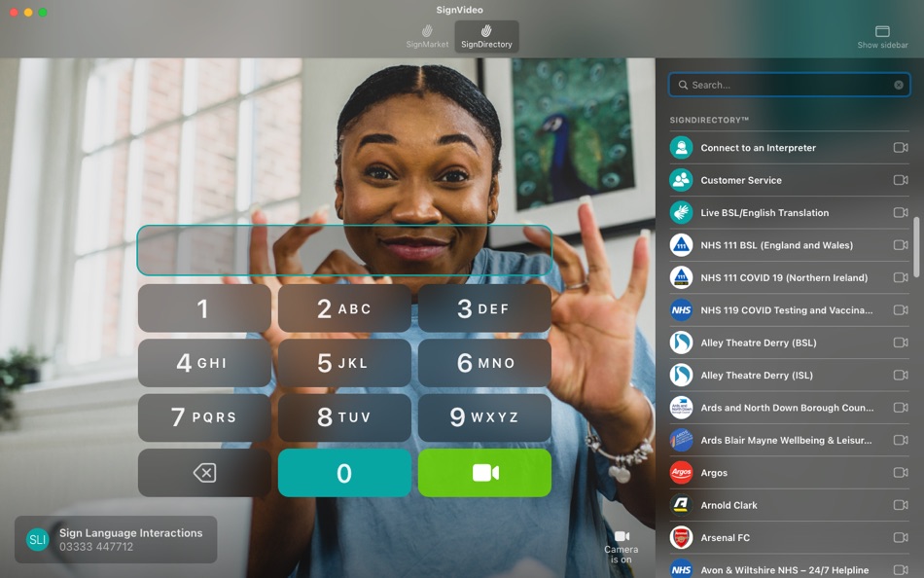Click the dial number display field
This screenshot has width=924, height=578.
pyautogui.click(x=344, y=250)
